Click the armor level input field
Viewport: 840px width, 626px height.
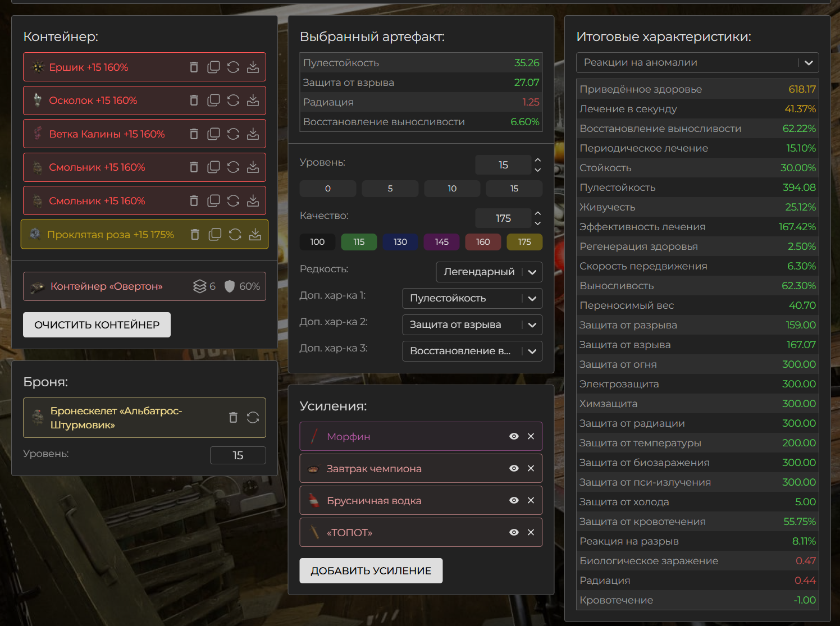[x=238, y=455]
